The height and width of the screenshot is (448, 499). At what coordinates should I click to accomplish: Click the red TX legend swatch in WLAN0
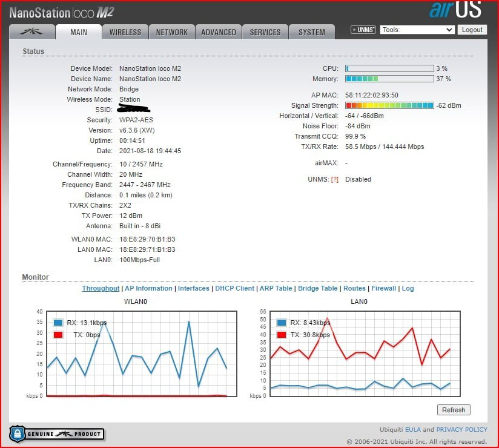tap(58, 335)
